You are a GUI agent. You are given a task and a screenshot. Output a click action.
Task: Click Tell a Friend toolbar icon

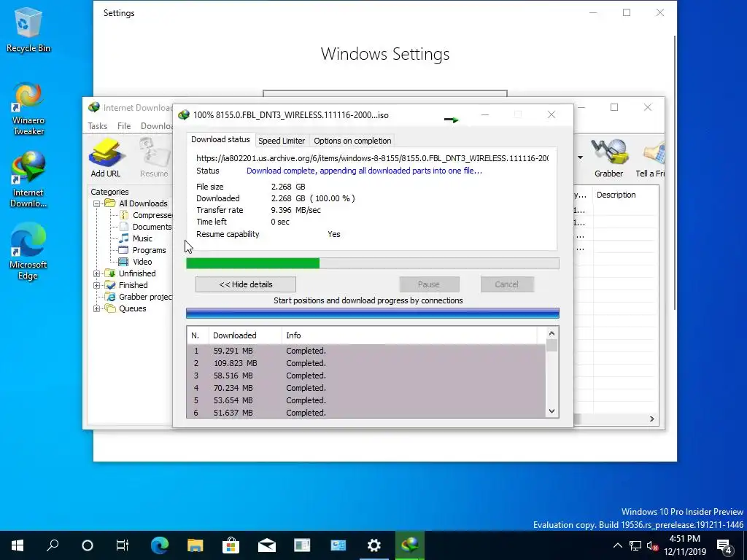point(650,158)
